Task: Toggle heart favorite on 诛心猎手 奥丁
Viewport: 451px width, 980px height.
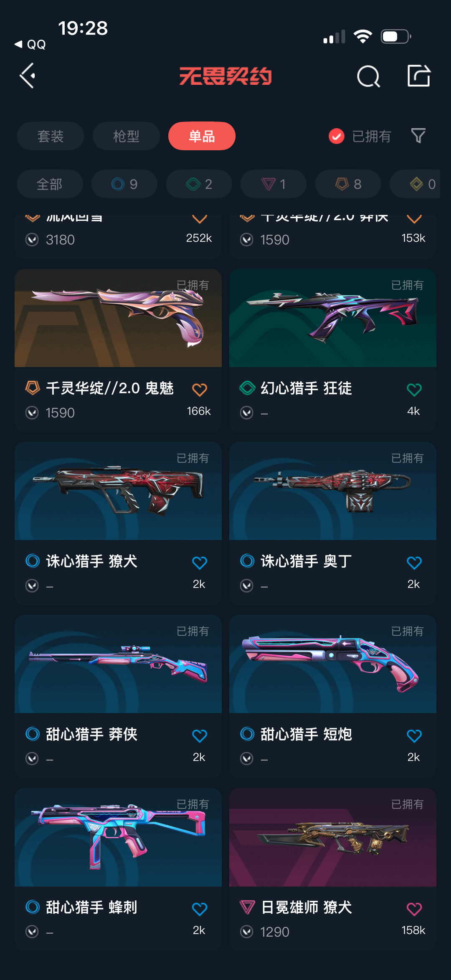Action: coord(414,563)
